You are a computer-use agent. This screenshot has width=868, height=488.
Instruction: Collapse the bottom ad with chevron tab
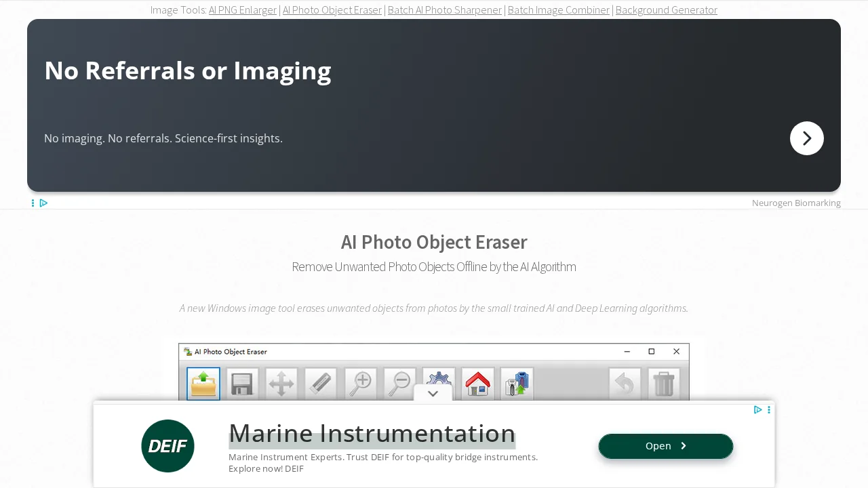tap(433, 394)
